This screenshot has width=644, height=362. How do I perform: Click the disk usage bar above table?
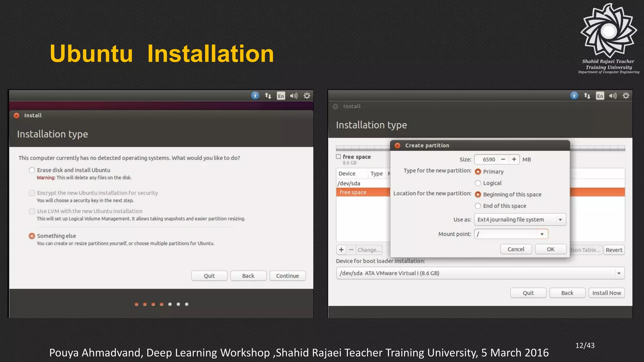[363, 148]
